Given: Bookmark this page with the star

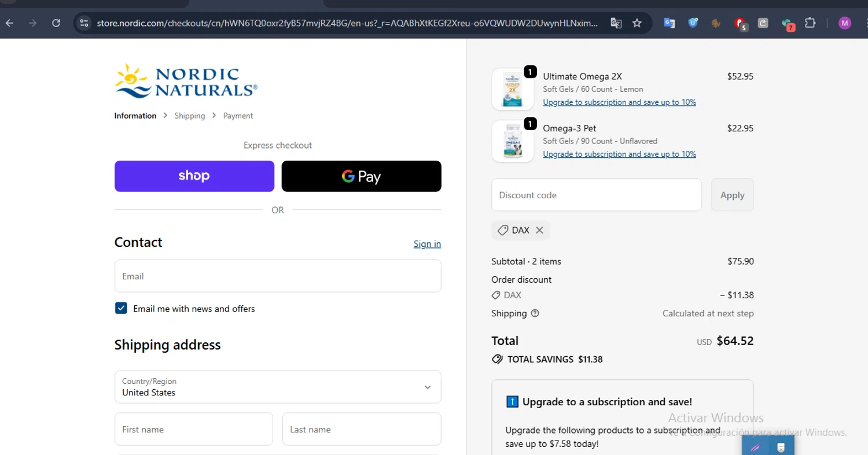Looking at the screenshot, I should tap(637, 23).
